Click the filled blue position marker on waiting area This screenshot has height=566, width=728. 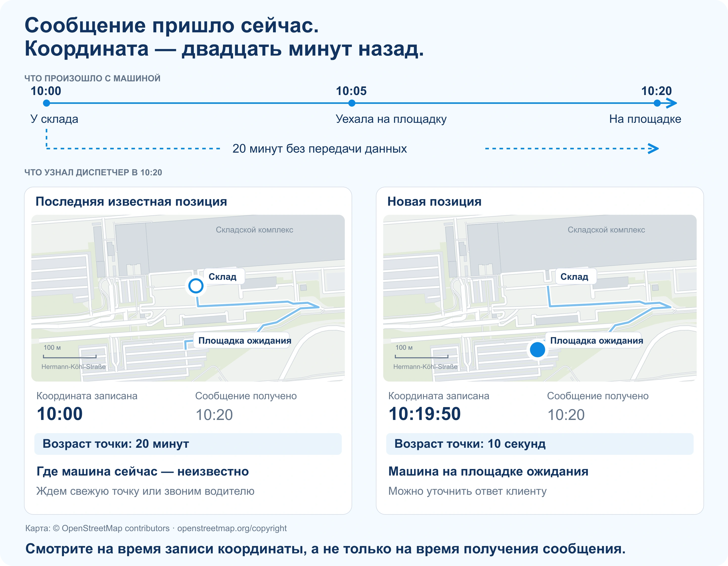[537, 349]
